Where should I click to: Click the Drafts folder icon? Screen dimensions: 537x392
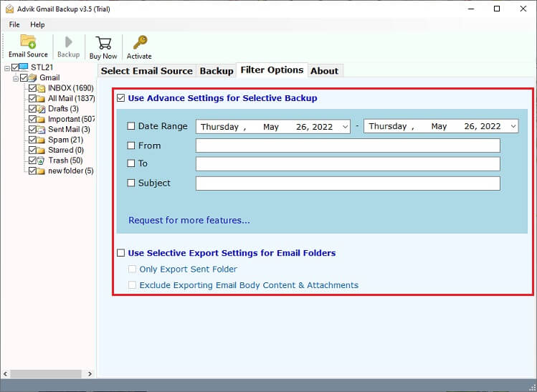point(41,109)
